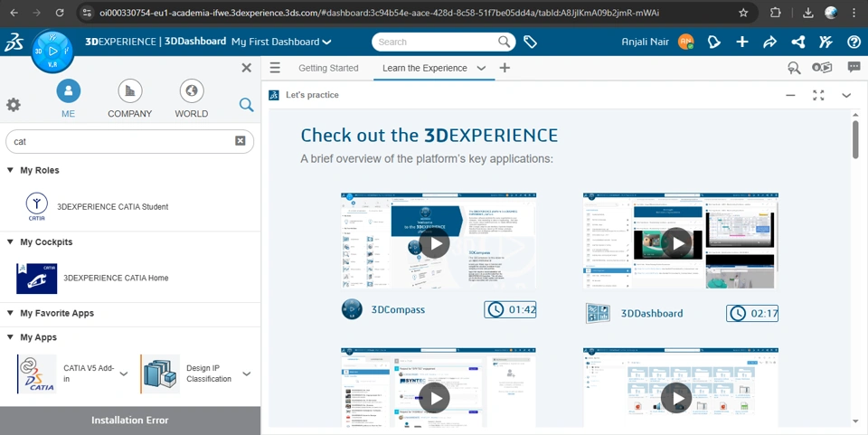Screen dimensions: 868x435
Task: Open the chat messages icon in tab bar
Action: coord(854,67)
